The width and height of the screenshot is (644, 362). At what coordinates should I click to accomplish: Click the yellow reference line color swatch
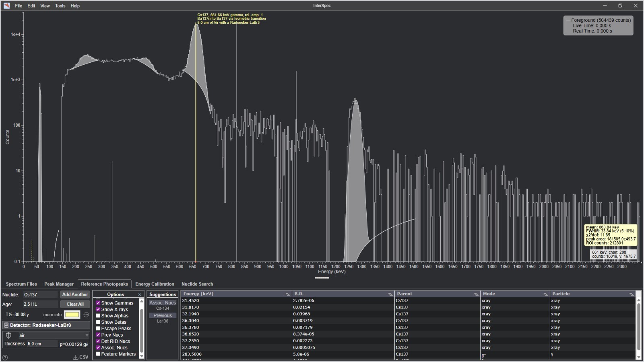click(72, 315)
